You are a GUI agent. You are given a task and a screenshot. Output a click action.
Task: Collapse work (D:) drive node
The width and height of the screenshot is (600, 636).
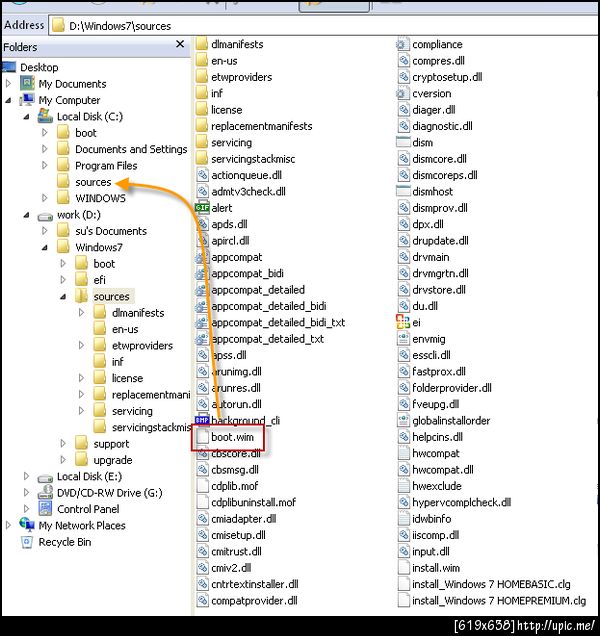pyautogui.click(x=27, y=215)
